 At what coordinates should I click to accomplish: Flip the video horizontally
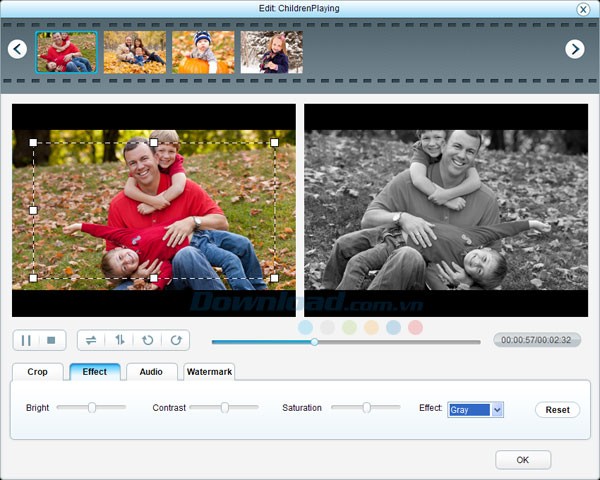91,340
